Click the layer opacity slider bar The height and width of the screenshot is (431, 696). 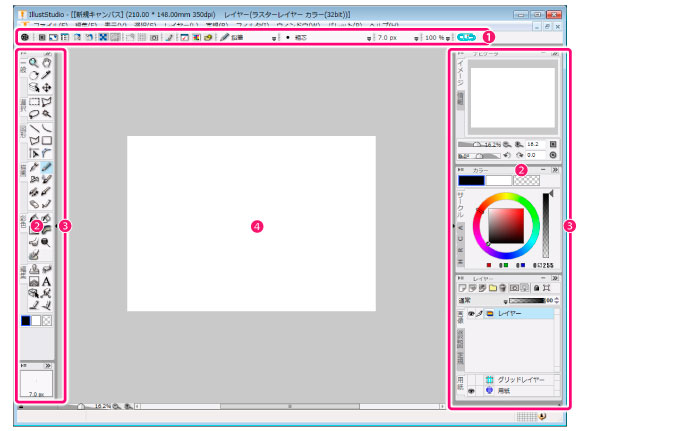(x=527, y=301)
